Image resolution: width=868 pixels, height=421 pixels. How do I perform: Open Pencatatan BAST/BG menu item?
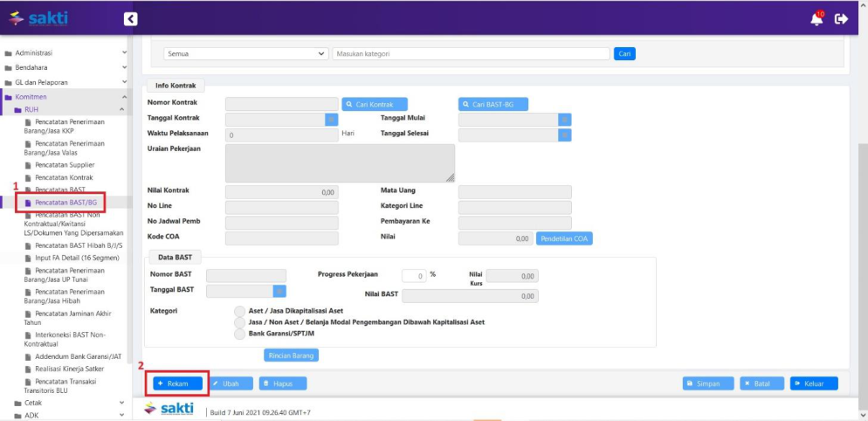tap(65, 203)
